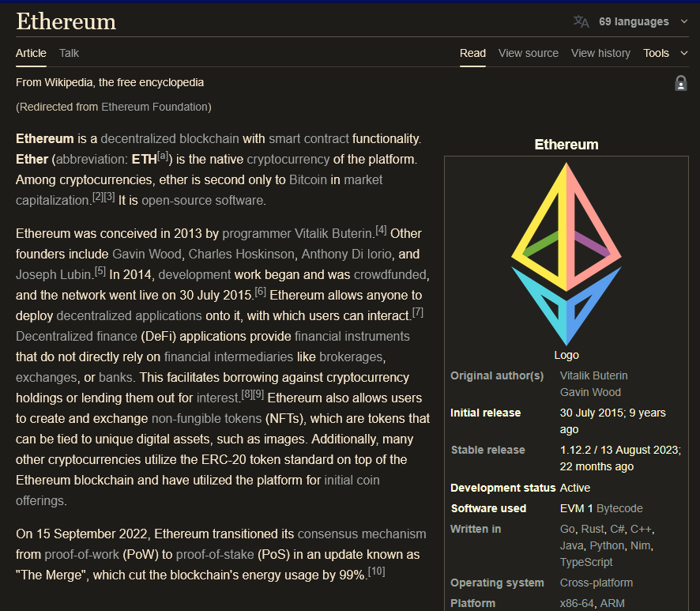
Task: Open the Anthony Di Iorio link
Action: pos(346,255)
